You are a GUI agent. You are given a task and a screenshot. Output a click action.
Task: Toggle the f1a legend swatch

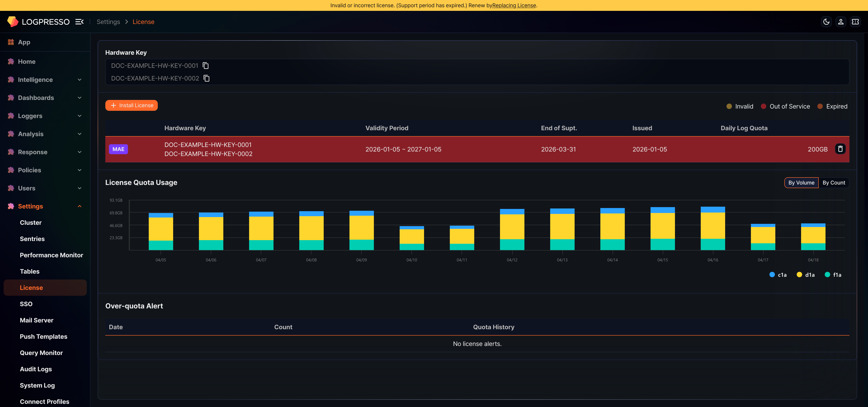click(827, 274)
